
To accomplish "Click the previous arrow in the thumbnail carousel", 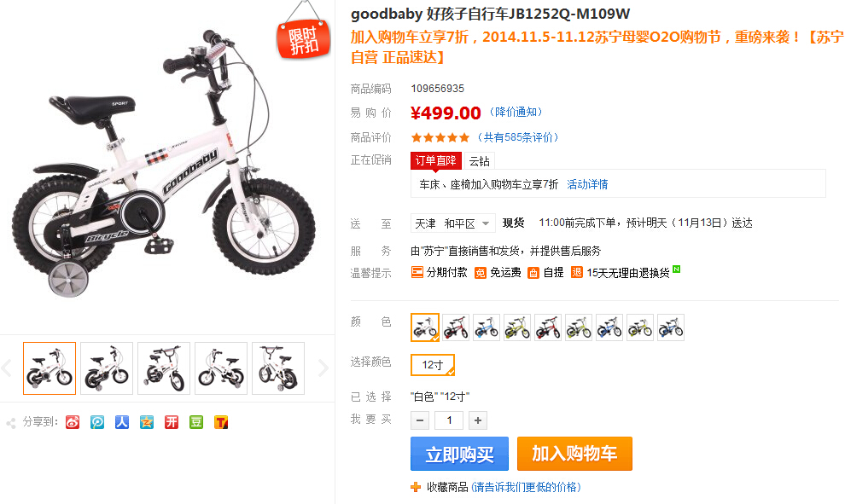I will (x=7, y=368).
